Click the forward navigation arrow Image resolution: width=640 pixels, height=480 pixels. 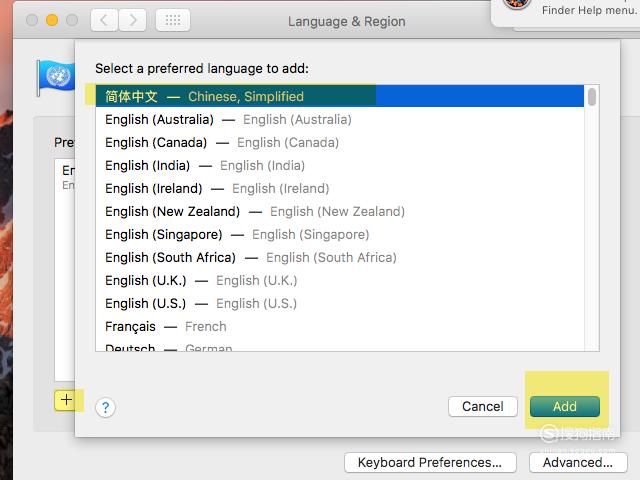point(133,20)
